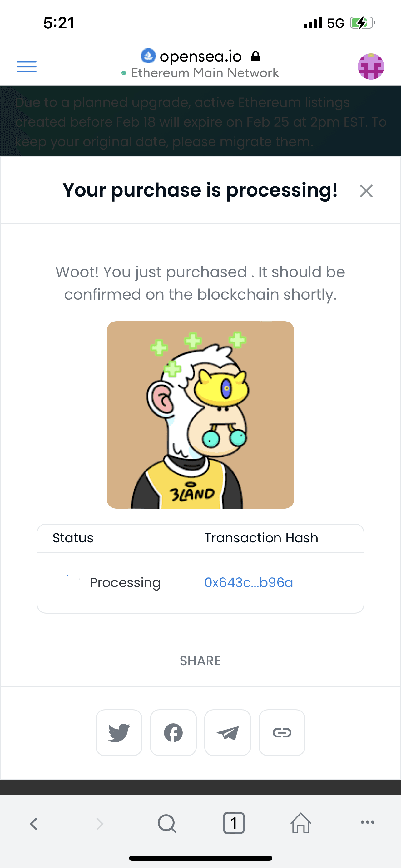Open the browser more options menu
401x868 pixels.
[367, 822]
